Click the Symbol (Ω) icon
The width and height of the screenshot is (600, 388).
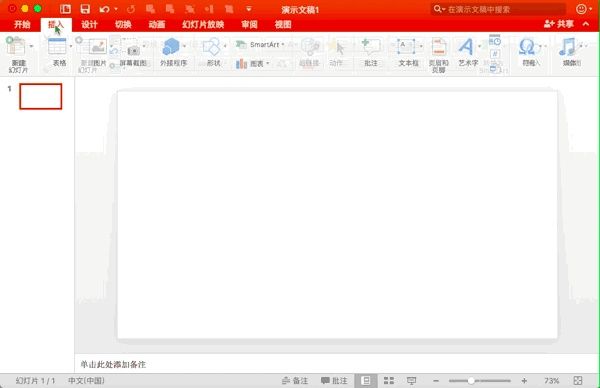click(x=527, y=47)
